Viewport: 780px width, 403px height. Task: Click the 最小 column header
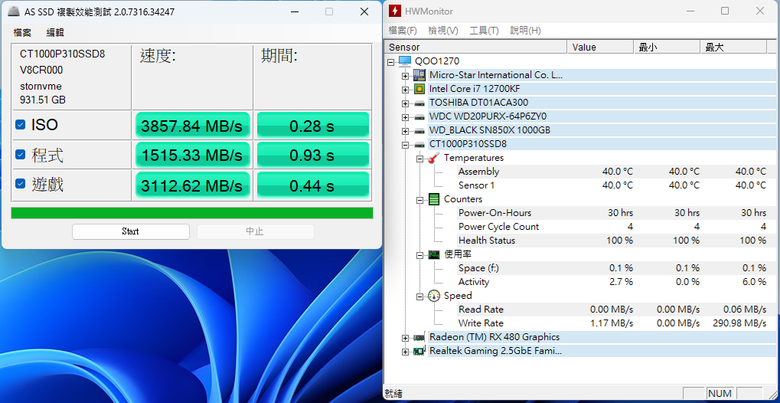click(667, 47)
